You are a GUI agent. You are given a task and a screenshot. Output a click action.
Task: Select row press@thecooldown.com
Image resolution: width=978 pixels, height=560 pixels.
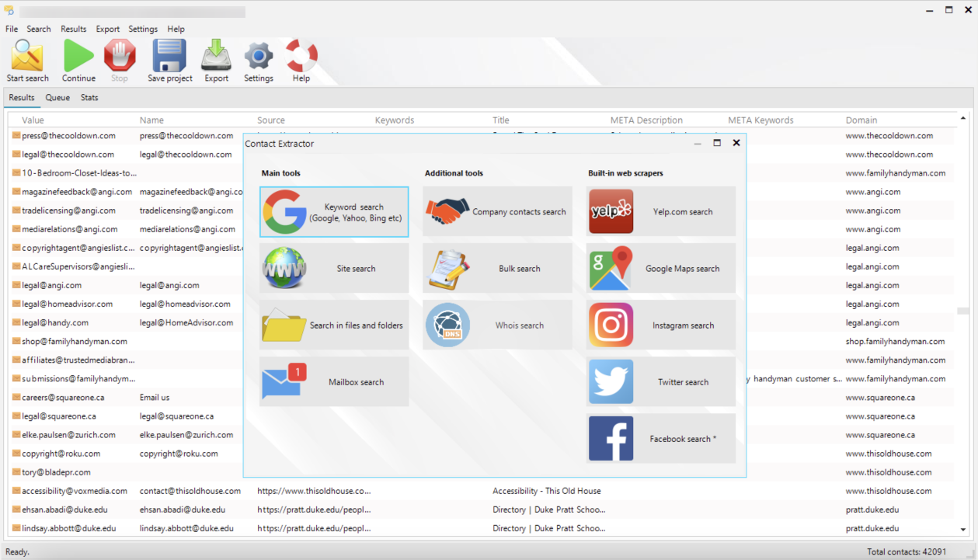click(x=482, y=136)
